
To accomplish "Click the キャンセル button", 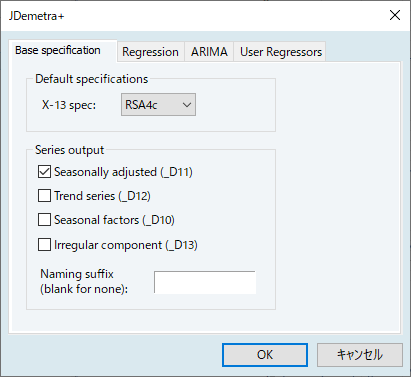I will point(360,355).
